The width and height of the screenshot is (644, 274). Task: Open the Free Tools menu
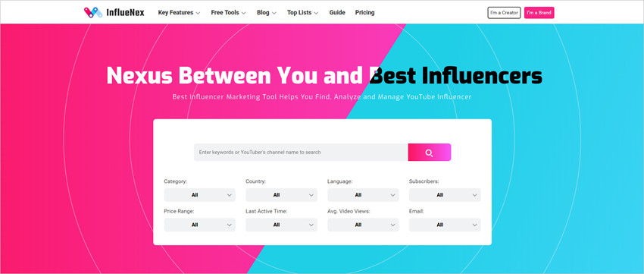(x=228, y=13)
